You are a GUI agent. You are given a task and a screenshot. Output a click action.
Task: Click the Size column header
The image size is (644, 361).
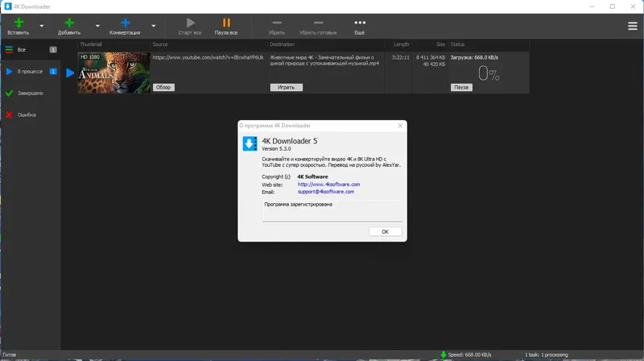pyautogui.click(x=440, y=44)
